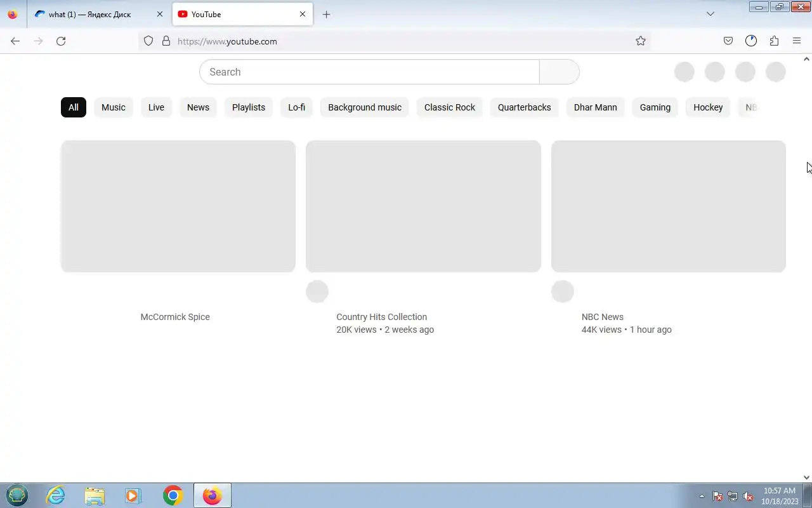
Task: Click the Firefox back arrow
Action: click(15, 41)
